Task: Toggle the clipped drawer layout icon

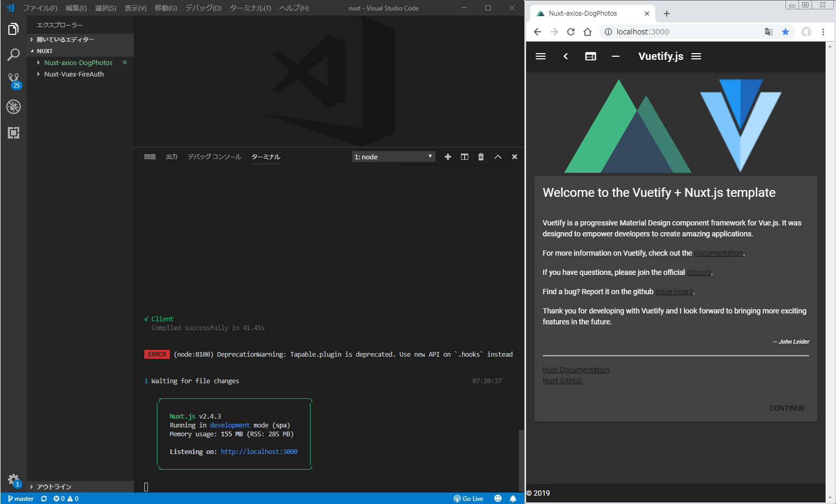Action: [x=590, y=56]
